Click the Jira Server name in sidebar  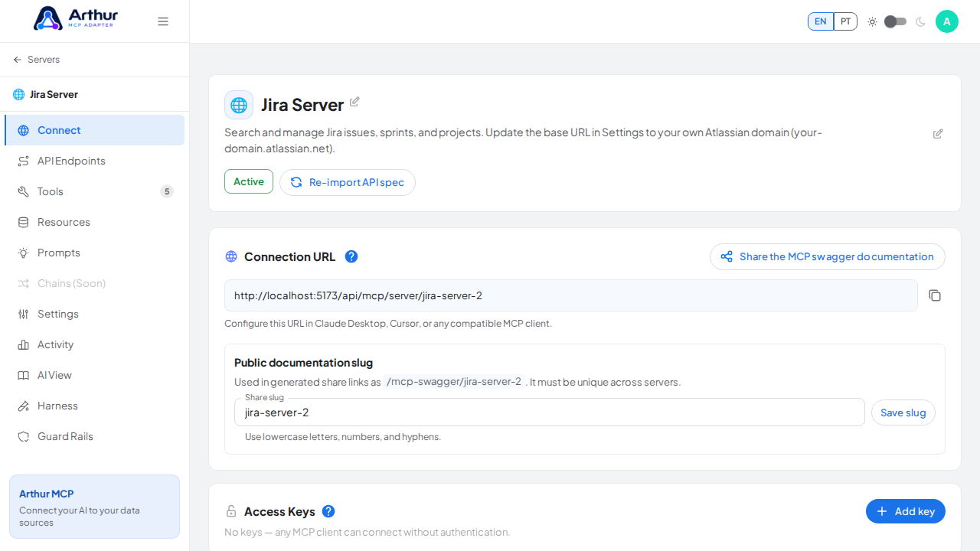54,95
